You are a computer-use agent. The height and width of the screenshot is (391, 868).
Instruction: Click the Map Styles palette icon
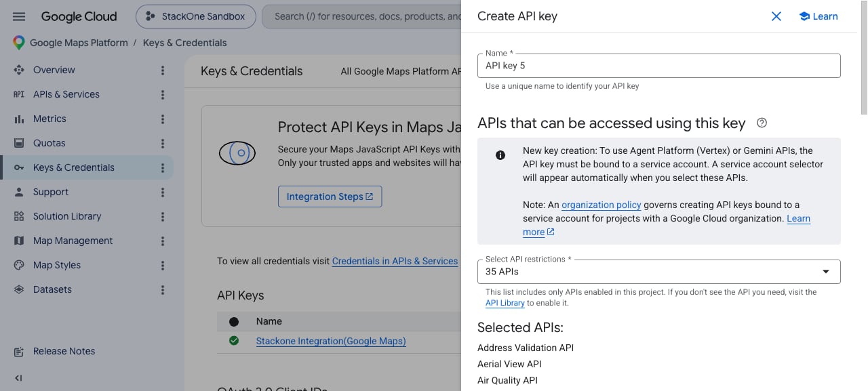click(19, 265)
